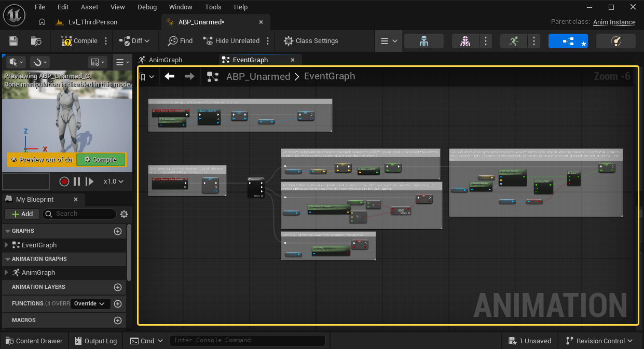Toggle Hide Unrelated nodes
The image size is (644, 349).
231,41
